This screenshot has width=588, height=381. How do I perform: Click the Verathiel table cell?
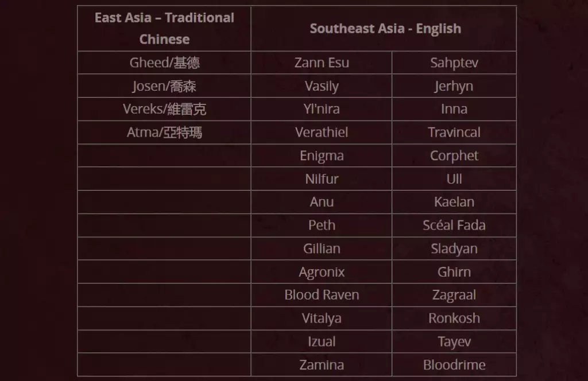click(322, 132)
